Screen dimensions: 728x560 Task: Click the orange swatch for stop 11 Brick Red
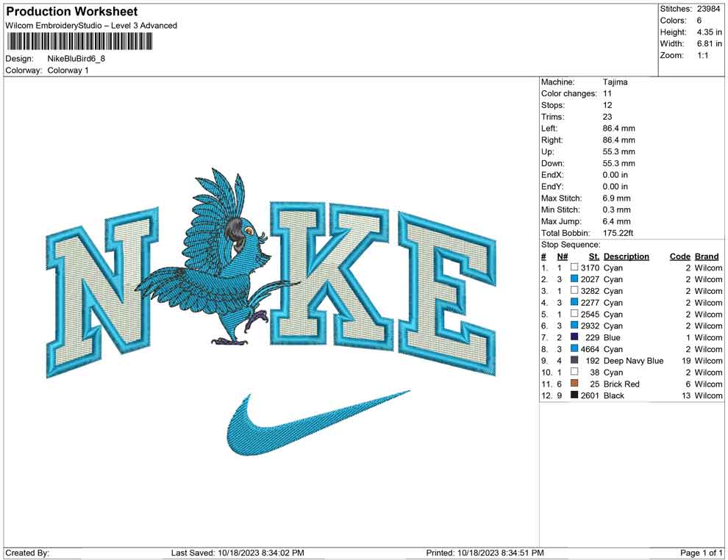(574, 383)
